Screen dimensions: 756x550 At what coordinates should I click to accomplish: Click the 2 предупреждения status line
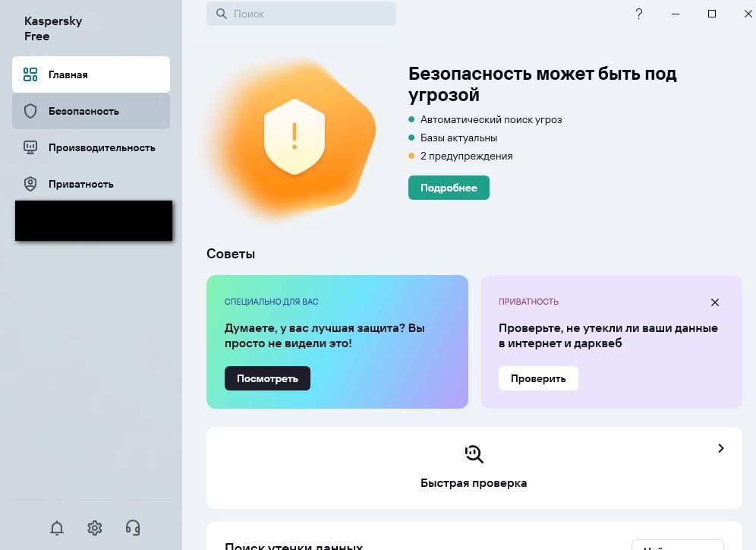461,156
